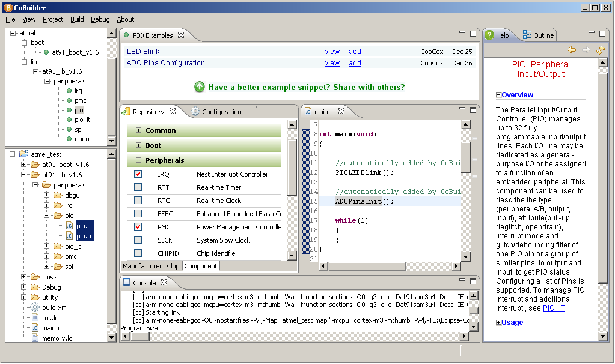Open the Debug menu
The width and height of the screenshot is (615, 364).
click(100, 19)
